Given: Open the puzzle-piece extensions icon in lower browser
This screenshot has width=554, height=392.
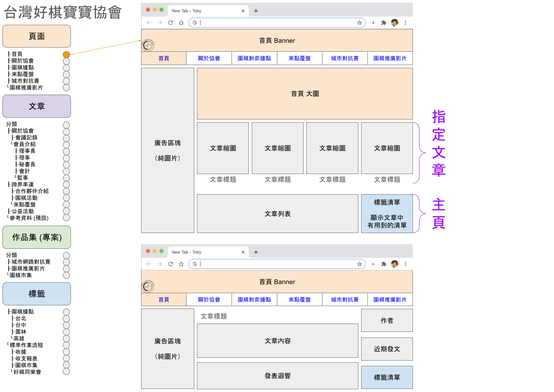Looking at the screenshot, I should [x=384, y=264].
